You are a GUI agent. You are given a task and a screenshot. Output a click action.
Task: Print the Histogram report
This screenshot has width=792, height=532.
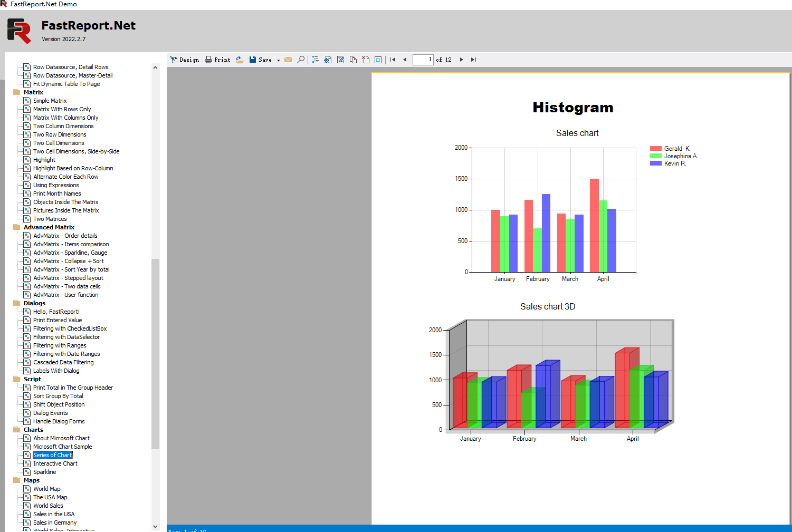point(217,60)
